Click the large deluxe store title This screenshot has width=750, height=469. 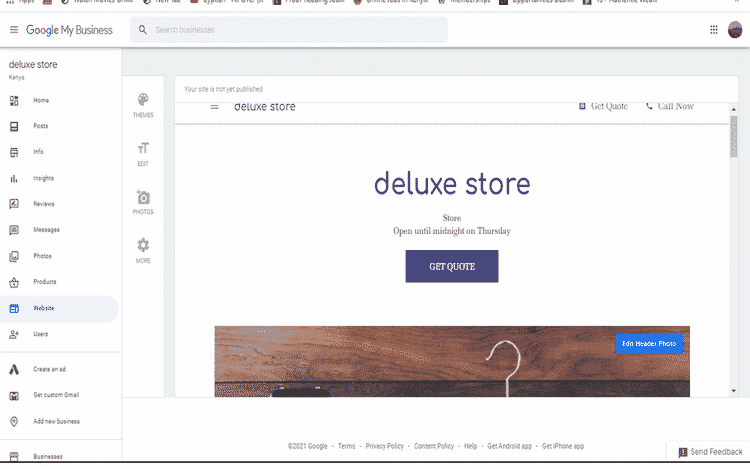click(452, 184)
